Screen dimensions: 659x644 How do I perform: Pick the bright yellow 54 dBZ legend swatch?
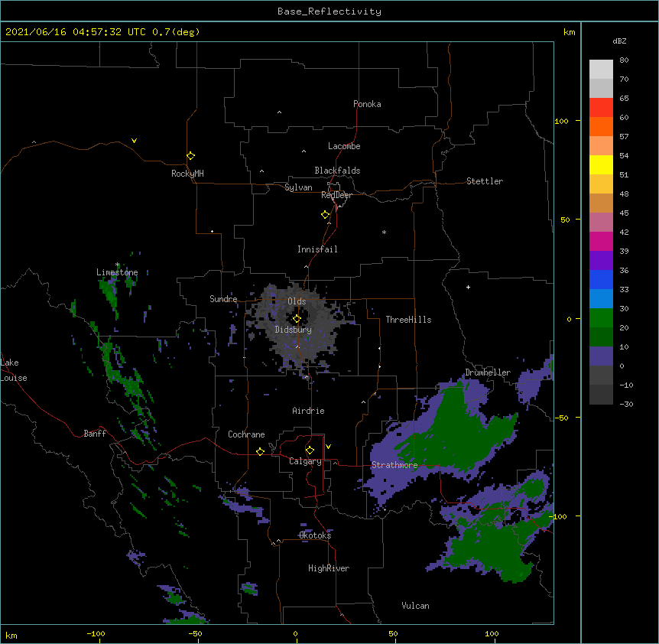[x=601, y=164]
